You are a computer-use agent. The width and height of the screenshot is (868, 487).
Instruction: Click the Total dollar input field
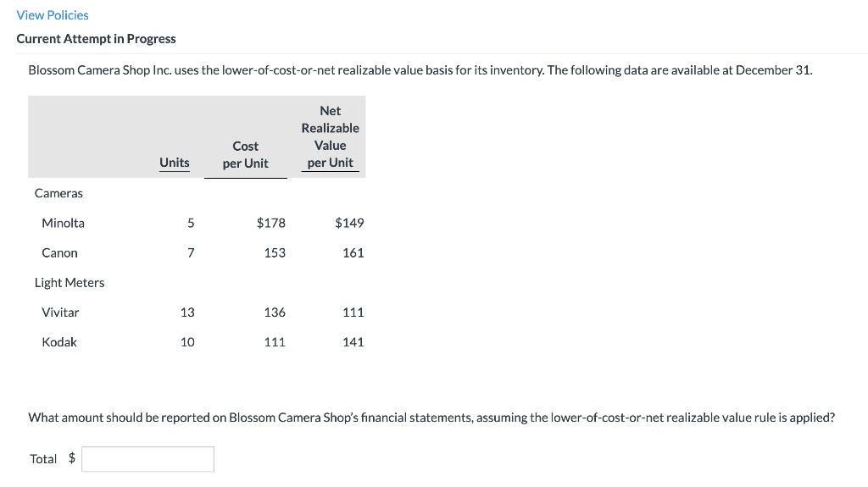pos(147,459)
